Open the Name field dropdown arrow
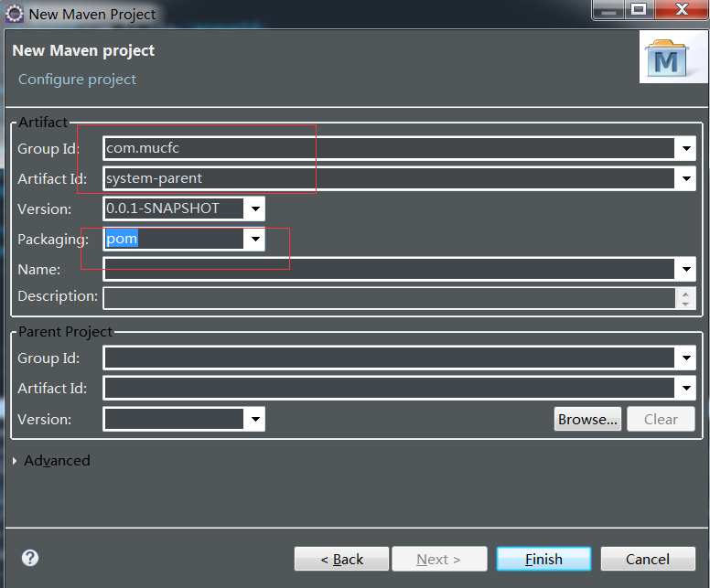Viewport: 710px width, 588px height. [686, 270]
